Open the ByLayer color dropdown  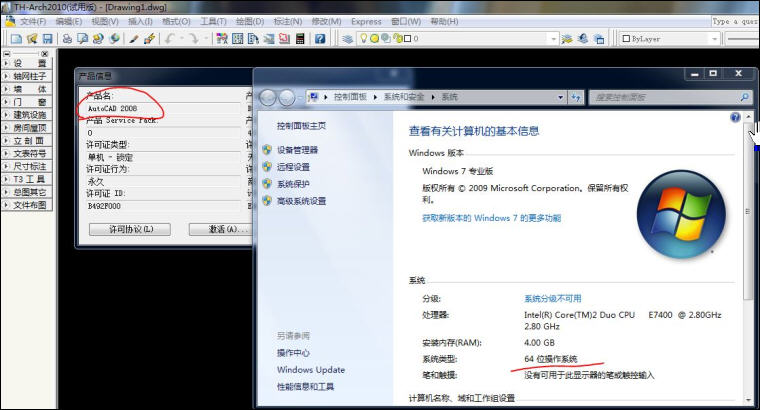(x=714, y=39)
